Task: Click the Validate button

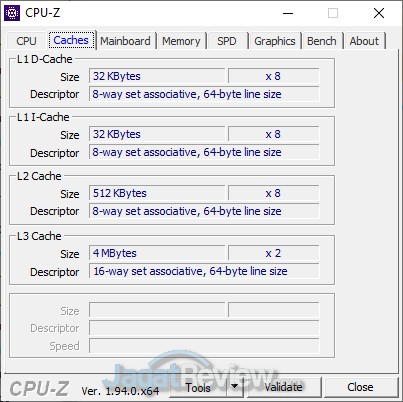Action: pos(283,387)
